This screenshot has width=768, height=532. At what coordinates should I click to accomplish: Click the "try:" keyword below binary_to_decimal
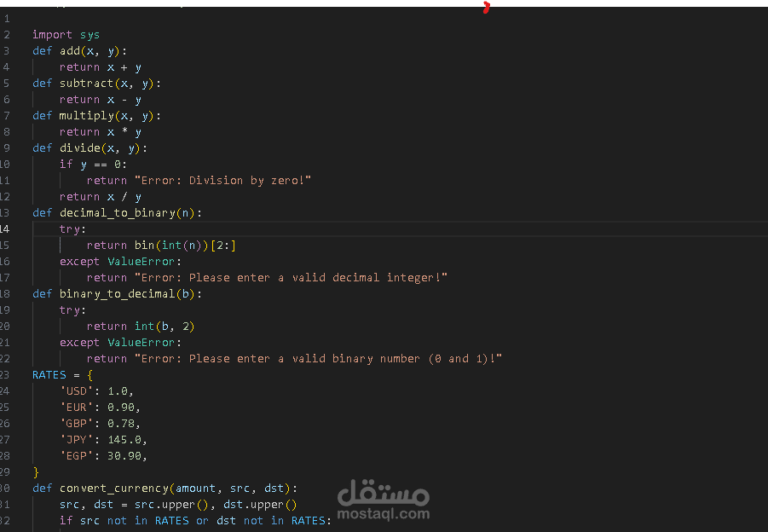pyautogui.click(x=72, y=309)
